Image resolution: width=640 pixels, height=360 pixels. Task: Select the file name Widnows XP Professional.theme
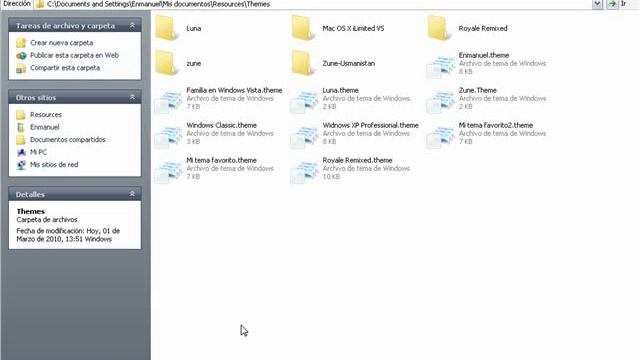(370, 125)
